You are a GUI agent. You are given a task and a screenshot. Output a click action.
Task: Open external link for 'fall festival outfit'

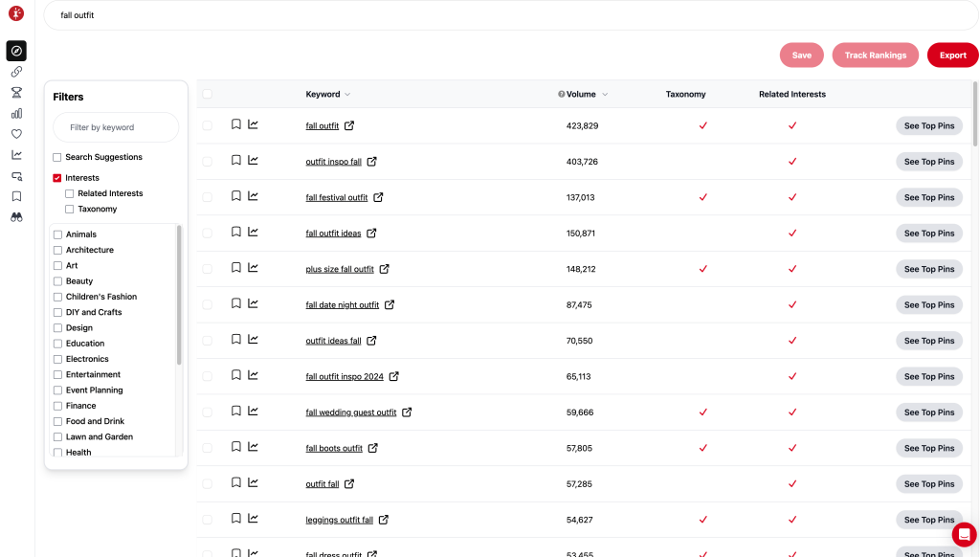(x=378, y=197)
